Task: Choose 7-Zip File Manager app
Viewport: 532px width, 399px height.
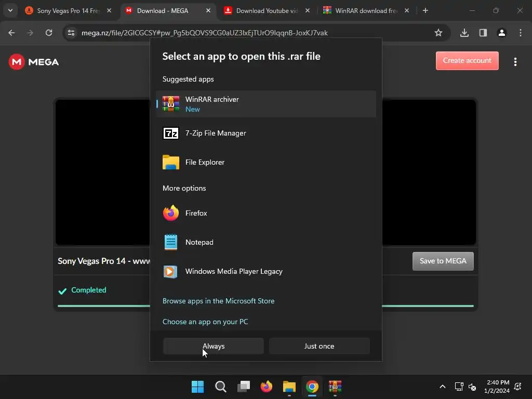Action: (x=265, y=133)
